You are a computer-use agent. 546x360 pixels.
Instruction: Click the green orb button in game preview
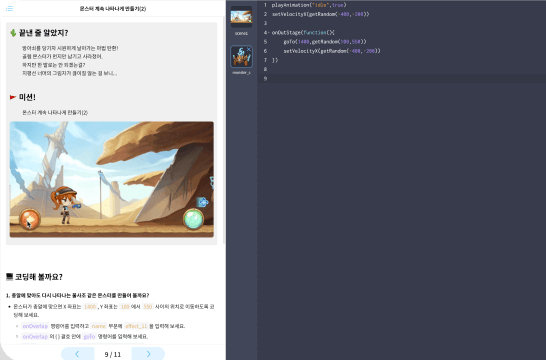coord(193,219)
